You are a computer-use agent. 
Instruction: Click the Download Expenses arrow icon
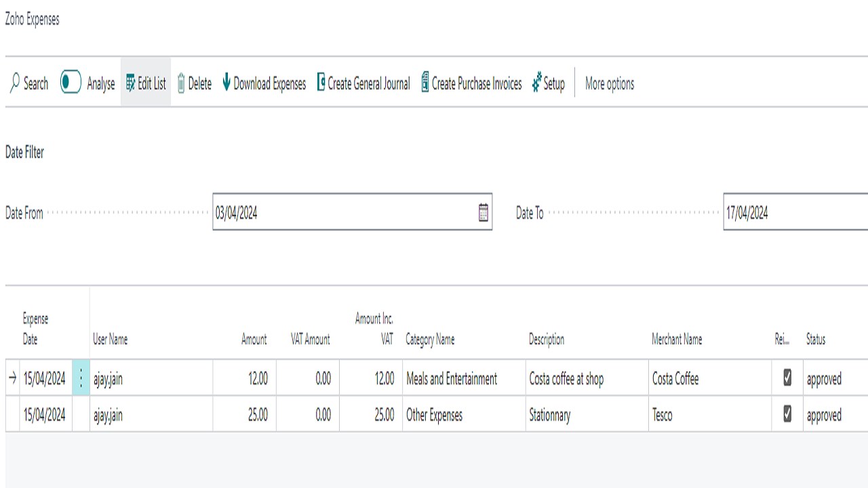(226, 83)
